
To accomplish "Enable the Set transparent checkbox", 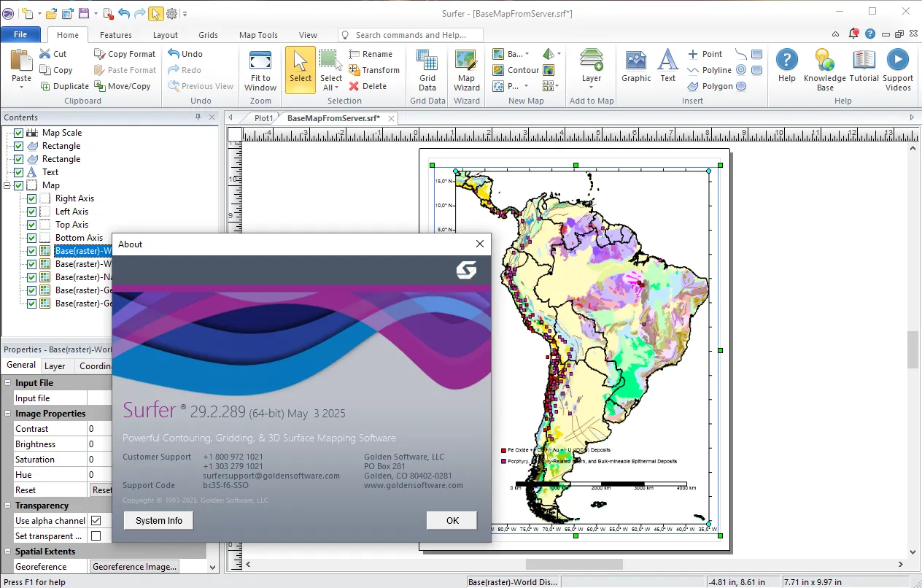I will click(x=96, y=536).
